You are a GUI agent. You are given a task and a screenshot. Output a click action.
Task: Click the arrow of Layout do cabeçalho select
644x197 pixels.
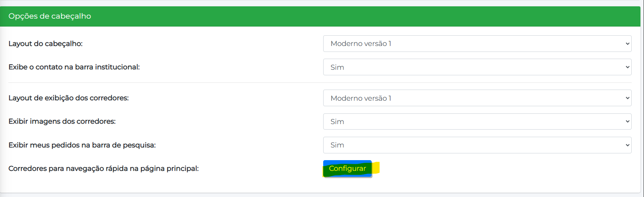pyautogui.click(x=627, y=44)
